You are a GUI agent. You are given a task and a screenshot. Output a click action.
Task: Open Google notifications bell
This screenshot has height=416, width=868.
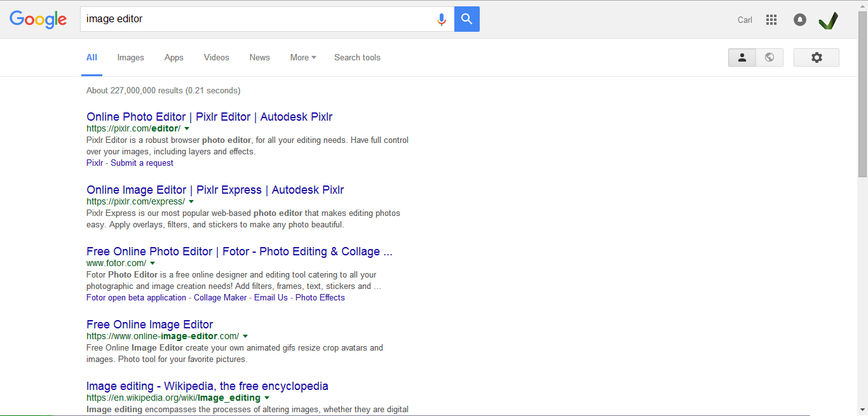(800, 20)
